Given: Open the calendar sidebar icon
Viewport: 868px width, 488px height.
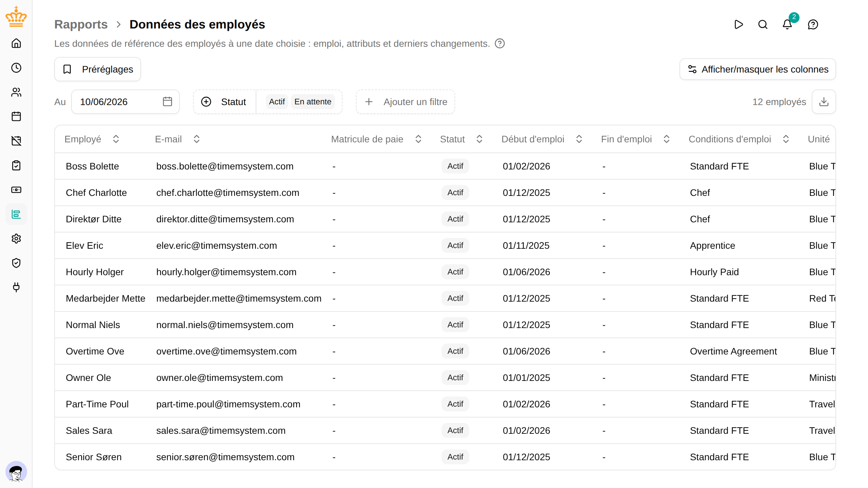Looking at the screenshot, I should (x=16, y=117).
